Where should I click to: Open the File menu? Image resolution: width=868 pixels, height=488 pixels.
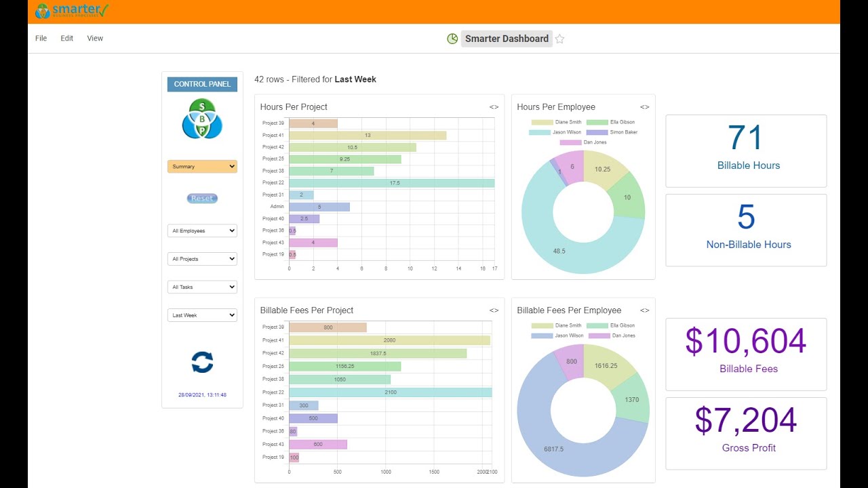(41, 39)
